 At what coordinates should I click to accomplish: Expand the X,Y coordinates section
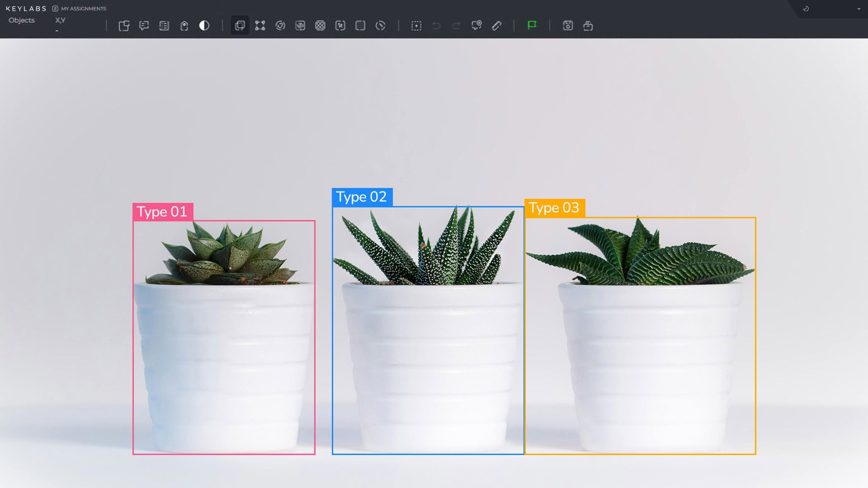click(x=60, y=20)
